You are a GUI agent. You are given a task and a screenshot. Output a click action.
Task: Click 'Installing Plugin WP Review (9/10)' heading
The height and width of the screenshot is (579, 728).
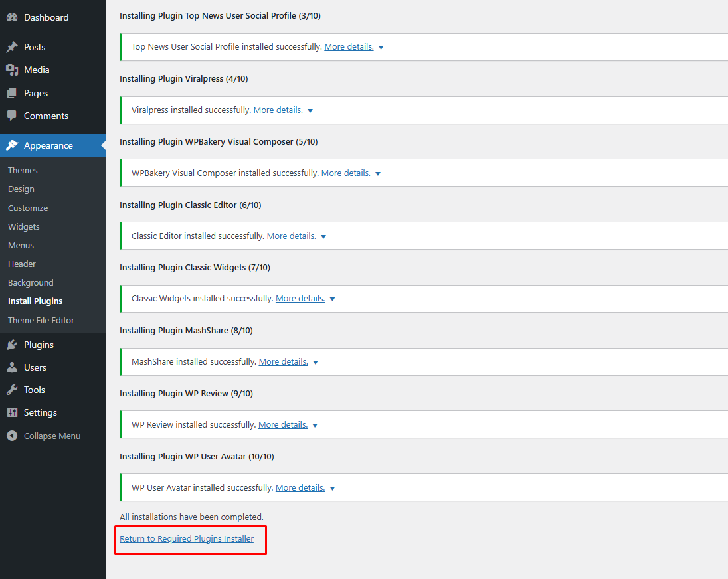tap(186, 394)
